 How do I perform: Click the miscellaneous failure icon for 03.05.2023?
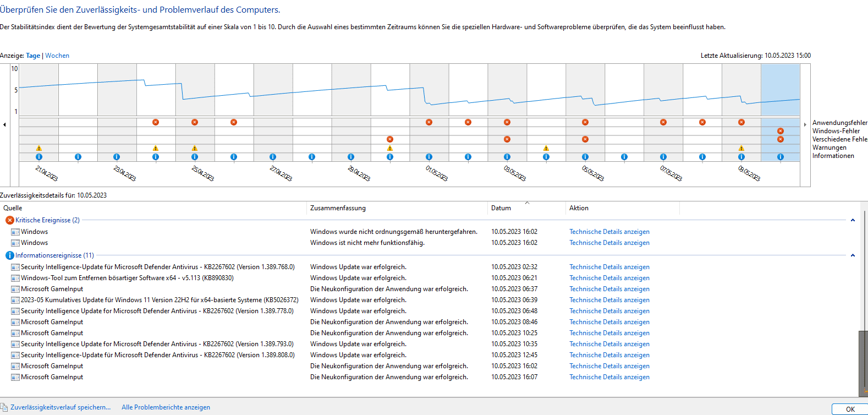coord(507,139)
